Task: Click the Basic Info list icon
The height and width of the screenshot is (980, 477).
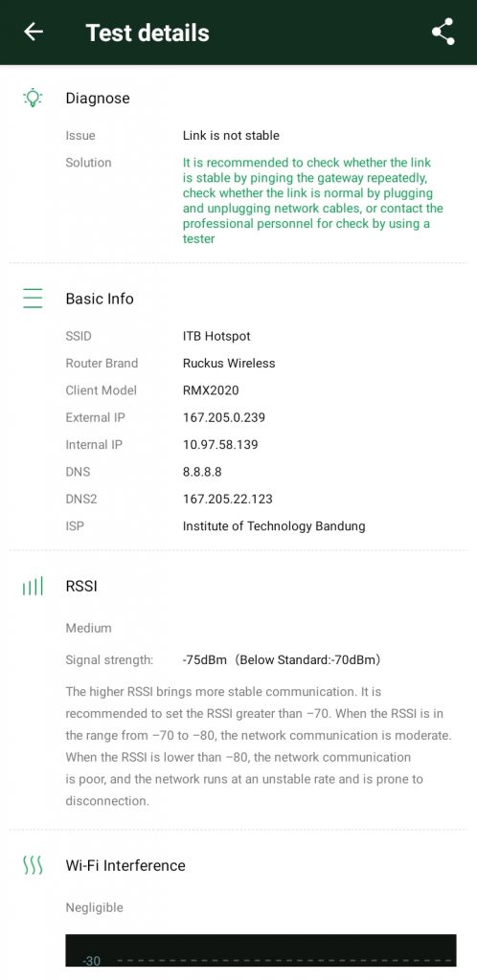Action: 33,299
